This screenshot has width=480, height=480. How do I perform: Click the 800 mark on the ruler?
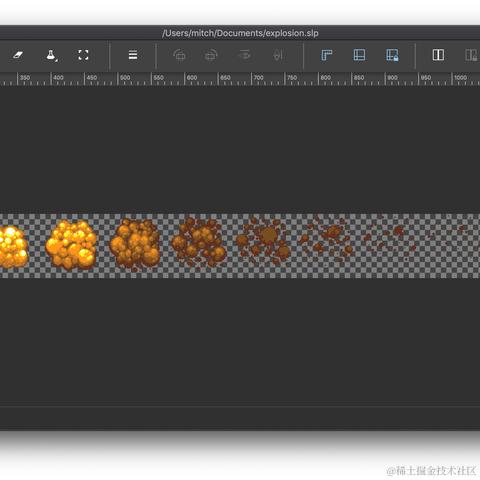(x=326, y=78)
